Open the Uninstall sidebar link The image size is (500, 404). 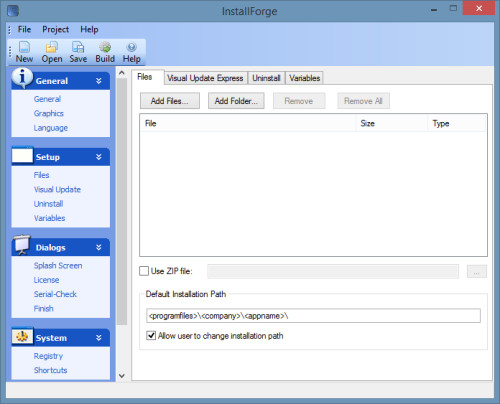[48, 204]
